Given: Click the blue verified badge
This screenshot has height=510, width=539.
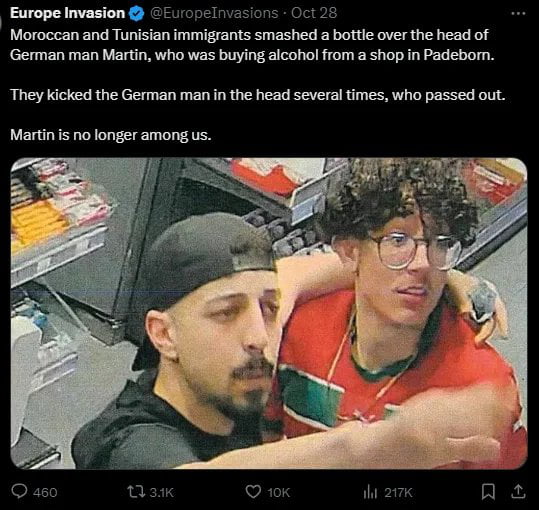Looking at the screenshot, I should [136, 14].
